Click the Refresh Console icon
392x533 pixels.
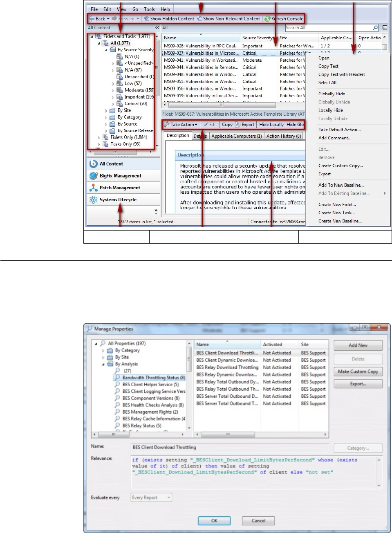click(267, 18)
